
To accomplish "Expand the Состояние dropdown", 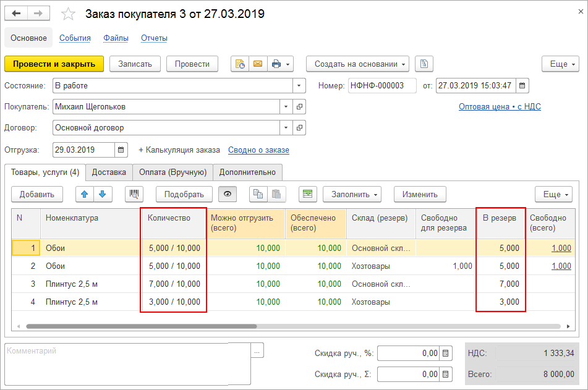I will (299, 86).
